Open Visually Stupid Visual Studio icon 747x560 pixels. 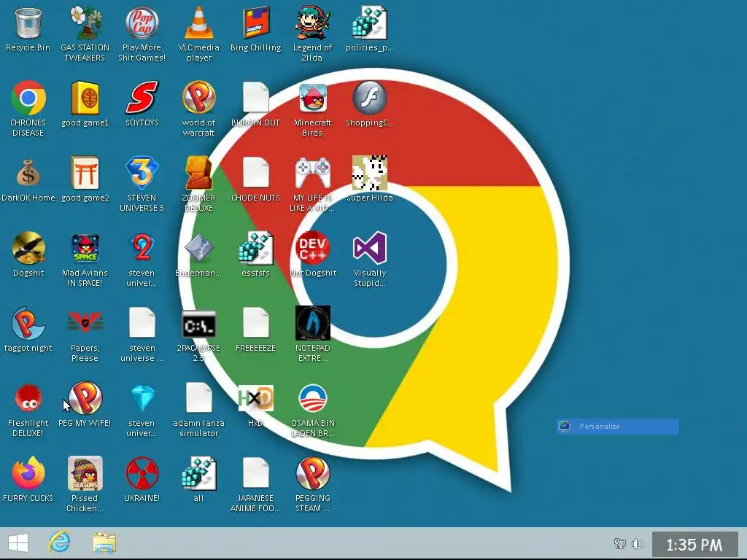[x=370, y=248]
